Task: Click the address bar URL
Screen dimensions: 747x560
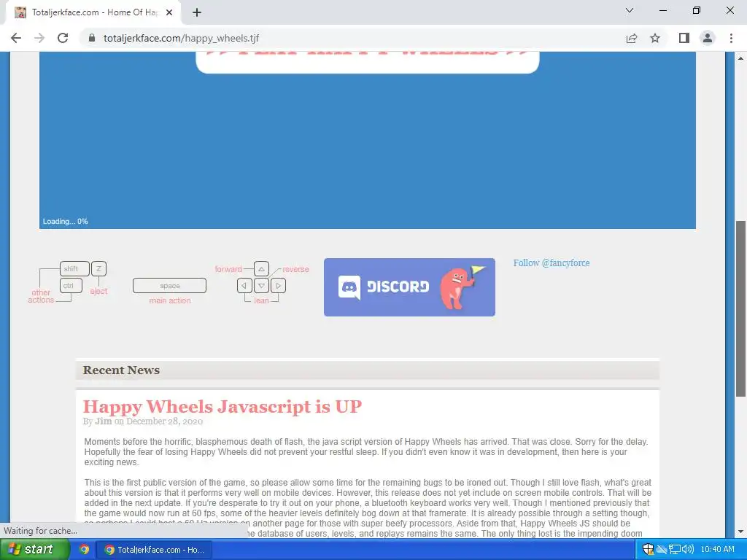Action: pos(182,38)
